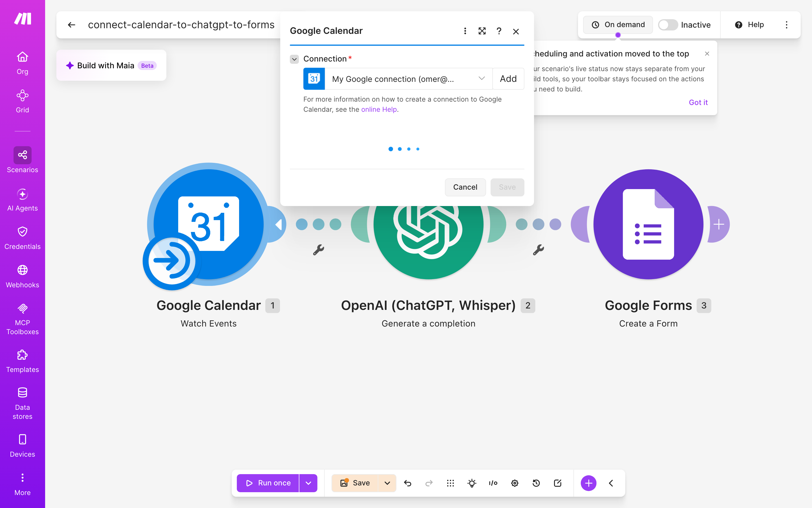Open Data stores section
Image resolution: width=812 pixels, height=508 pixels.
(23, 403)
